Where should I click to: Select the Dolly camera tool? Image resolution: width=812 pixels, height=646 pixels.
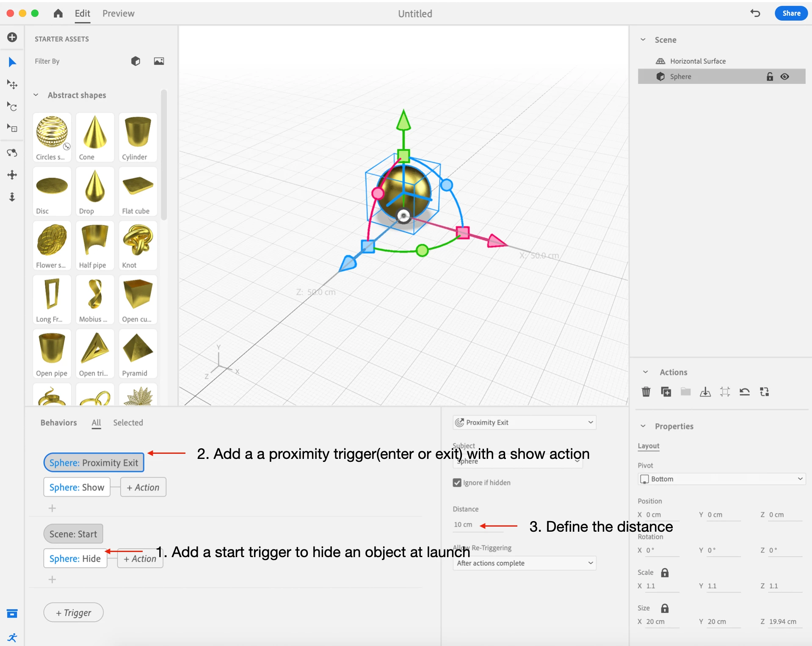pos(12,197)
